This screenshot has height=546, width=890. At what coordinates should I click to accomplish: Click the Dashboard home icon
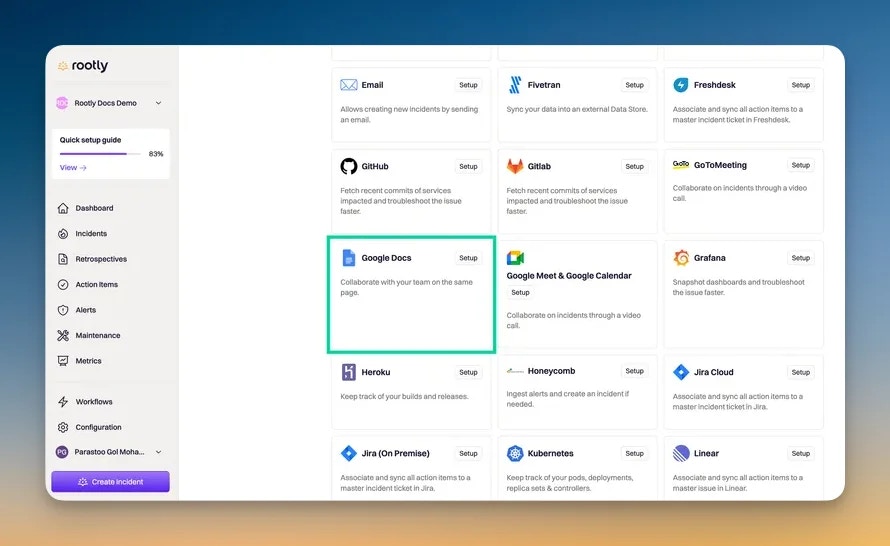63,208
